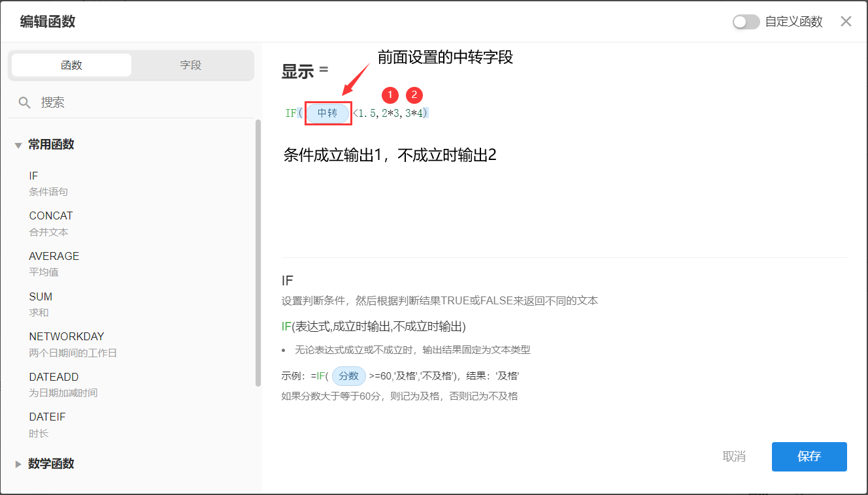Switch to the 字段 tab
The image size is (868, 495).
click(x=190, y=65)
